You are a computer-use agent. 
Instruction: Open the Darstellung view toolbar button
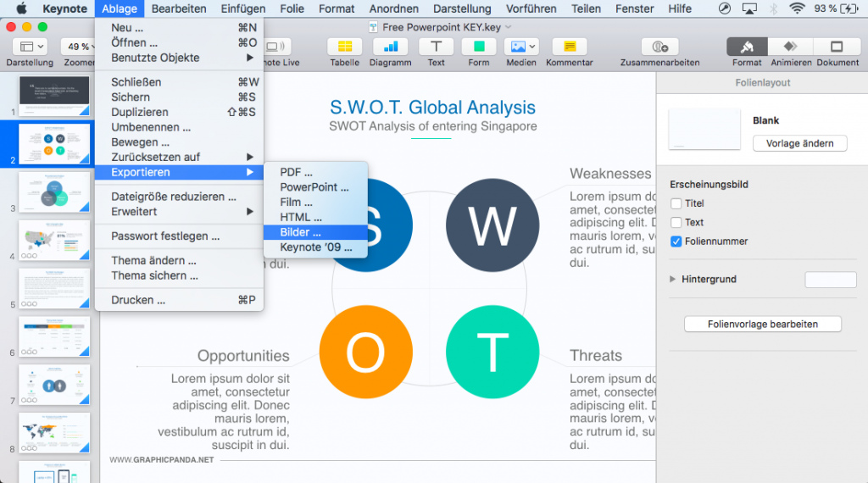tap(30, 47)
